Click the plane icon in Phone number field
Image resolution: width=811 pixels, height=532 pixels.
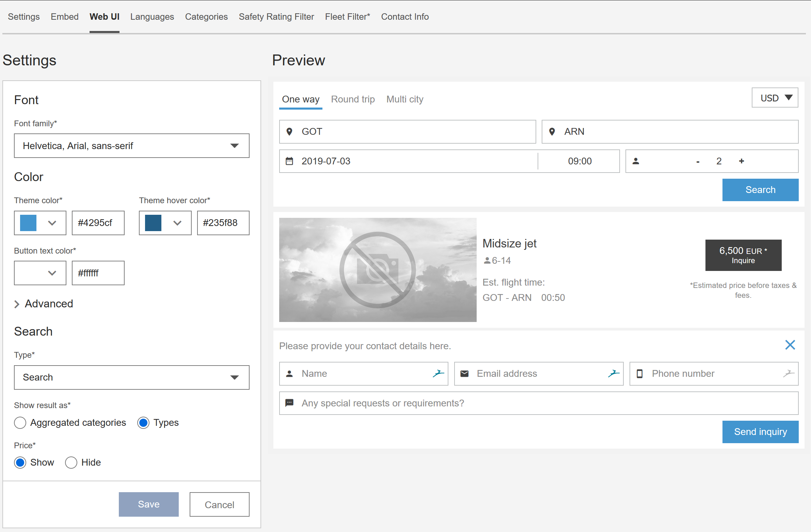point(789,373)
